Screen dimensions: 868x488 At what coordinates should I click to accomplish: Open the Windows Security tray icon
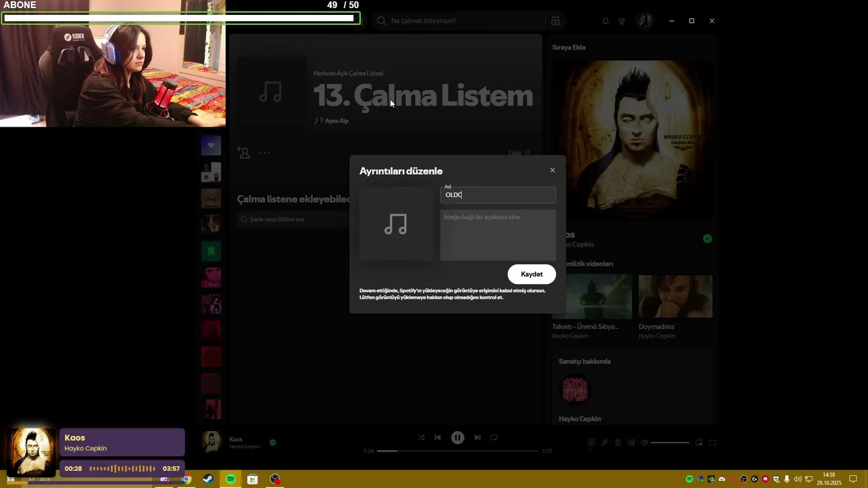click(776, 479)
